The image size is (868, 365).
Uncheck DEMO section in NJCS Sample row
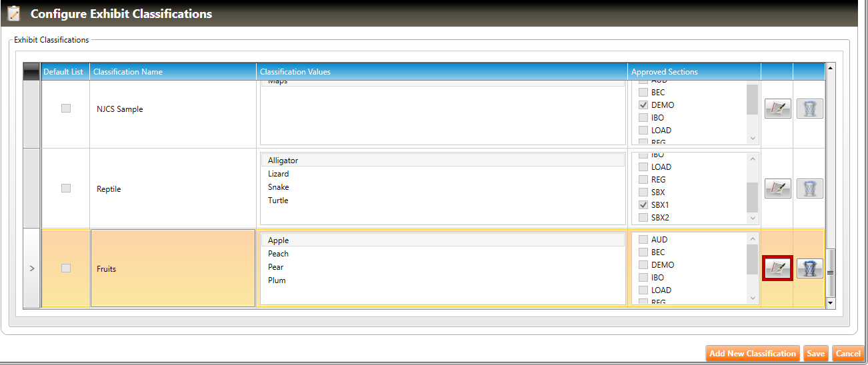[x=643, y=105]
